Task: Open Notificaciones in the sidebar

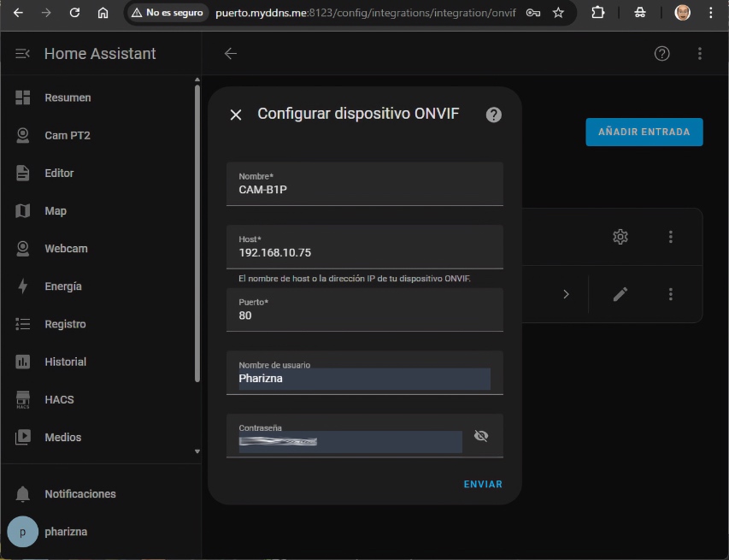Action: [x=98, y=494]
